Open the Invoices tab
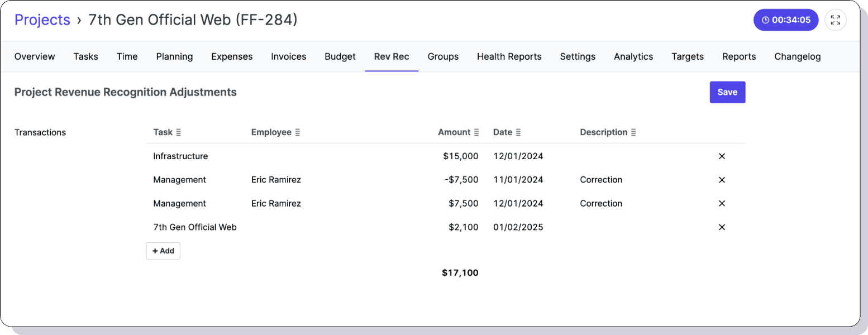Viewport: 868px width, 335px height. [288, 56]
